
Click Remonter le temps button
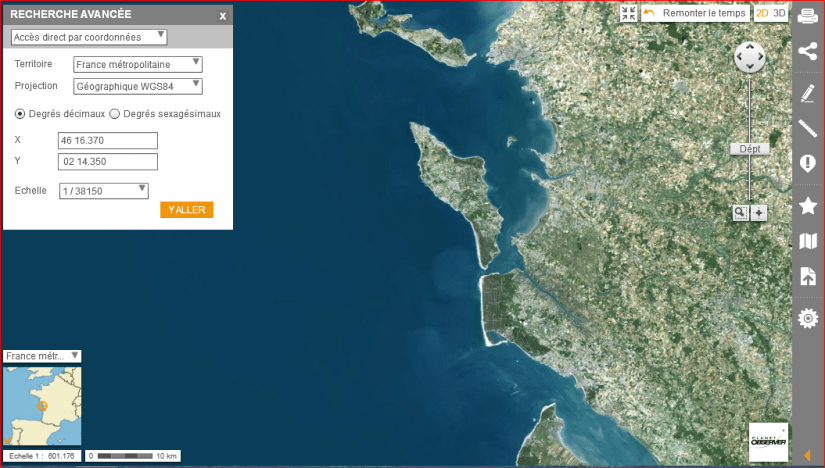tap(695, 13)
